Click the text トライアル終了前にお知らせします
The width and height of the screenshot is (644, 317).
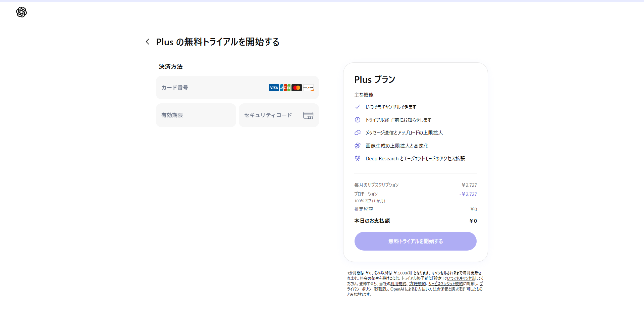[398, 120]
